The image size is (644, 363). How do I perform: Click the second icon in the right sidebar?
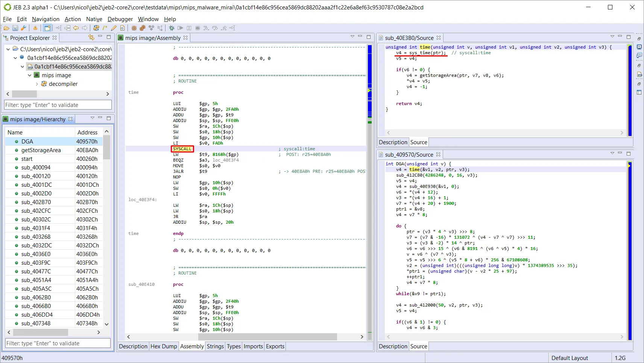click(x=639, y=47)
